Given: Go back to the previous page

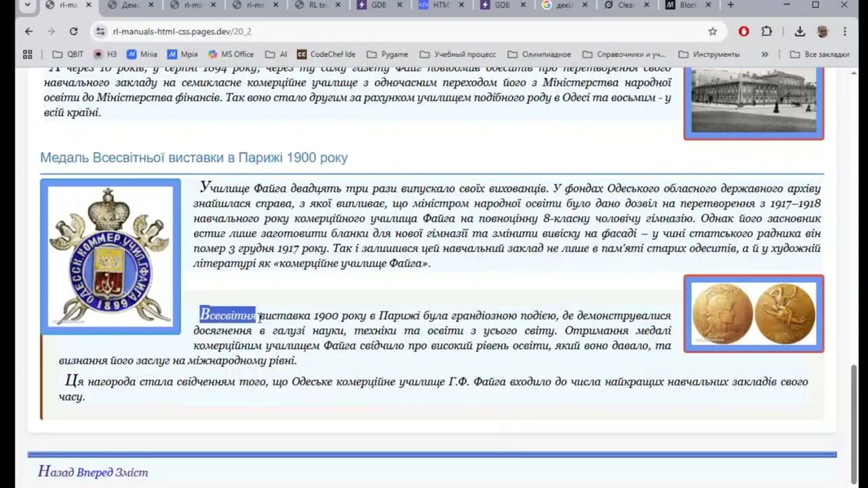Looking at the screenshot, I should pos(28,31).
